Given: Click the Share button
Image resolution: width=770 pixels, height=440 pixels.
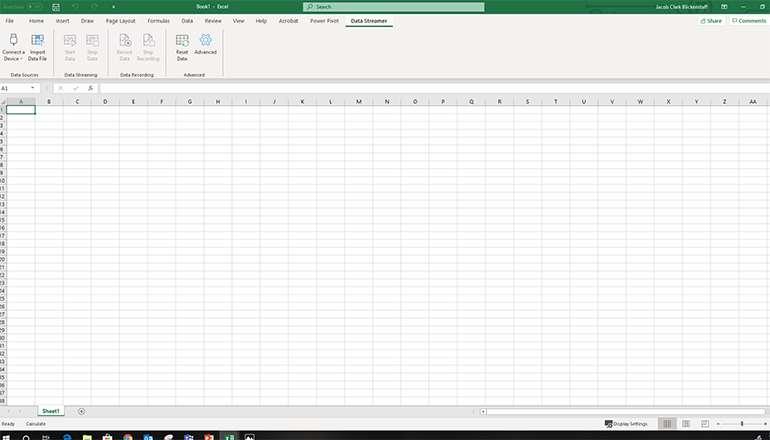Looking at the screenshot, I should pyautogui.click(x=711, y=21).
